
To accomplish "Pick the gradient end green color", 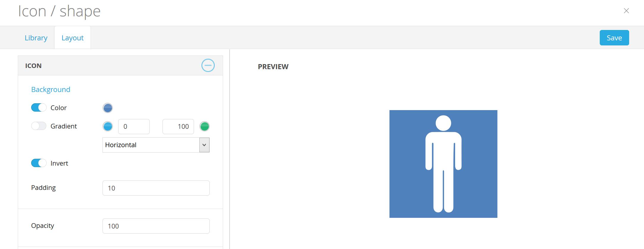I will [x=204, y=126].
